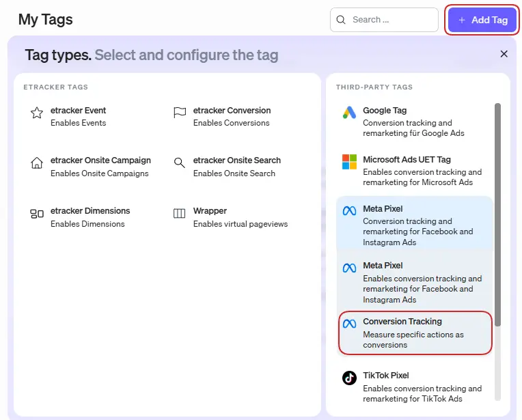Select the Wrapper tag title

pos(210,211)
